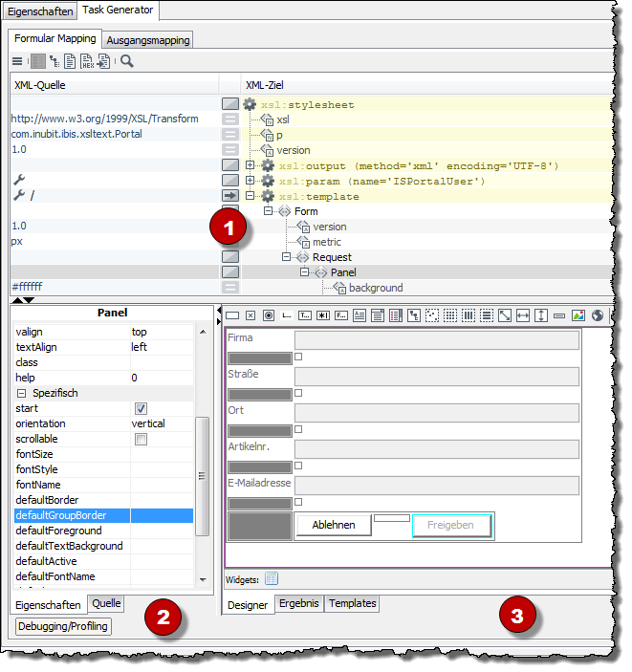Click the magnifier search icon in mapping toolbar
The image size is (632, 672).
(x=127, y=61)
